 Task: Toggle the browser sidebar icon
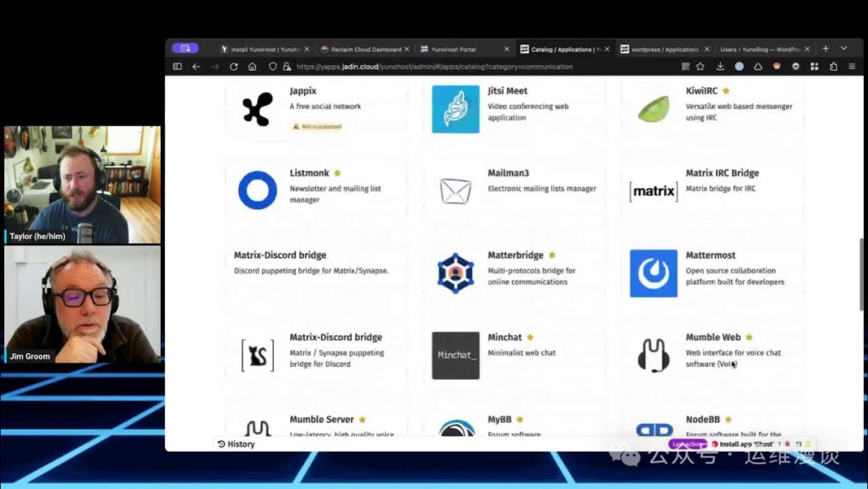[x=177, y=67]
